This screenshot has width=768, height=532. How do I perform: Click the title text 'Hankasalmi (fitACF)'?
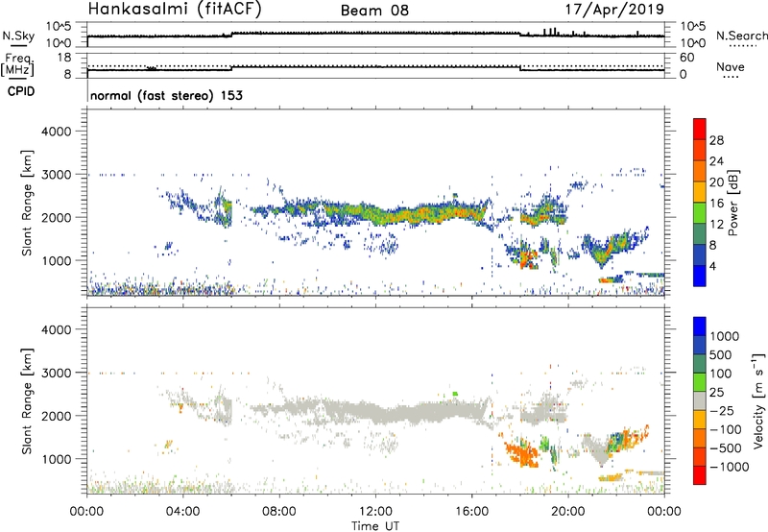coord(175,10)
